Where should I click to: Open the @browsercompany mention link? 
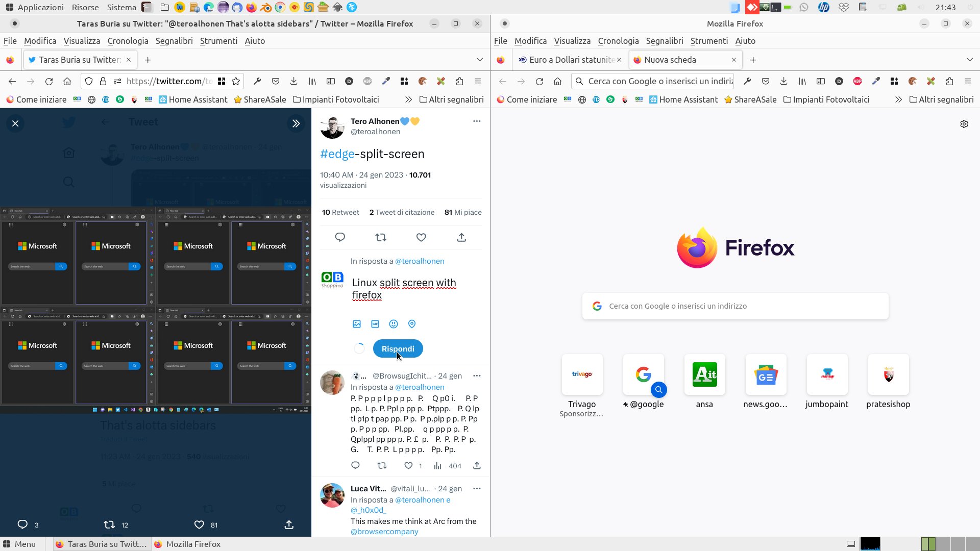coord(384,532)
